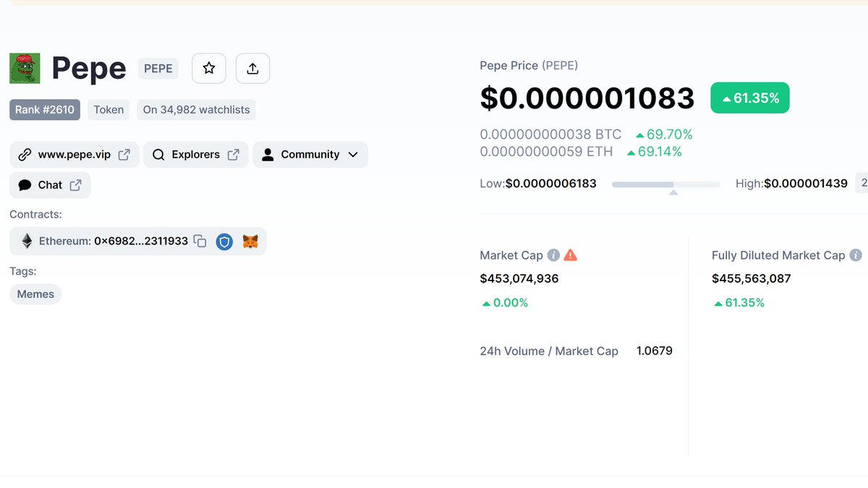Click On 34,982 watchlists badge
Image resolution: width=868 pixels, height=488 pixels.
(196, 110)
